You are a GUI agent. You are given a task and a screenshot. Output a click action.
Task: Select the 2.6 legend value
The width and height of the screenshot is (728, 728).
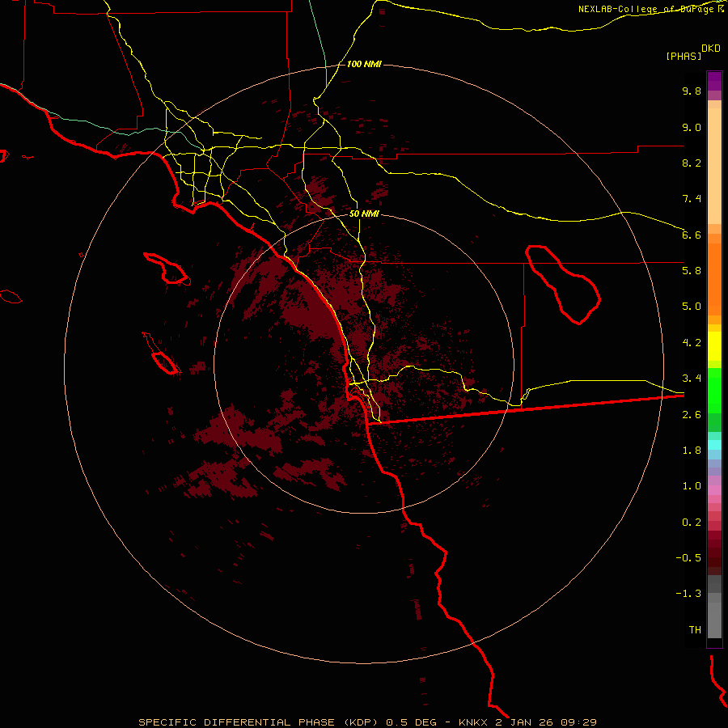click(692, 415)
